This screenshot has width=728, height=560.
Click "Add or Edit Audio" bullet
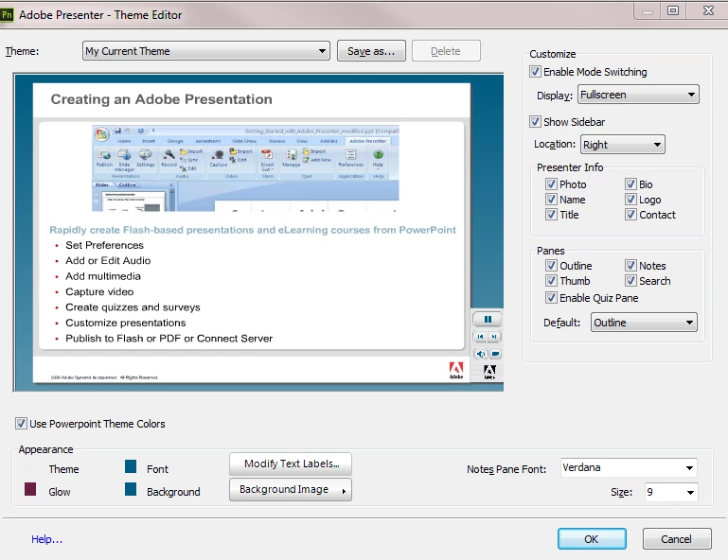pos(108,261)
